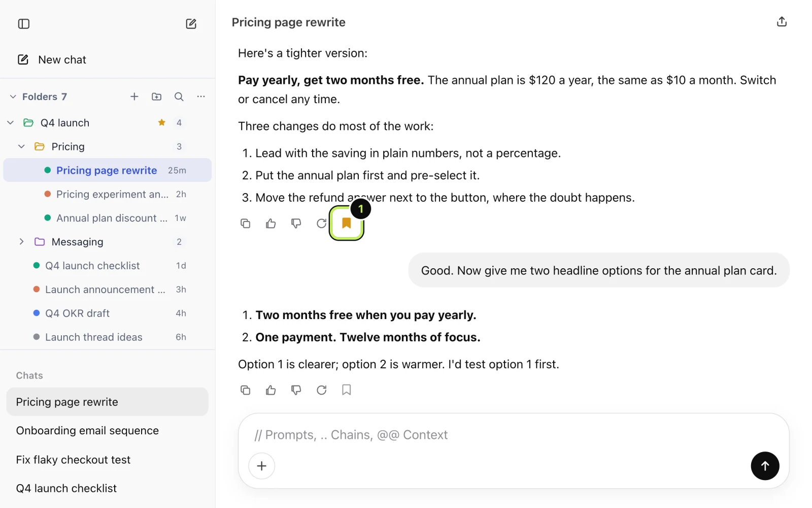This screenshot has width=812, height=508.
Task: Open Onboarding email sequence chat
Action: pos(108,431)
